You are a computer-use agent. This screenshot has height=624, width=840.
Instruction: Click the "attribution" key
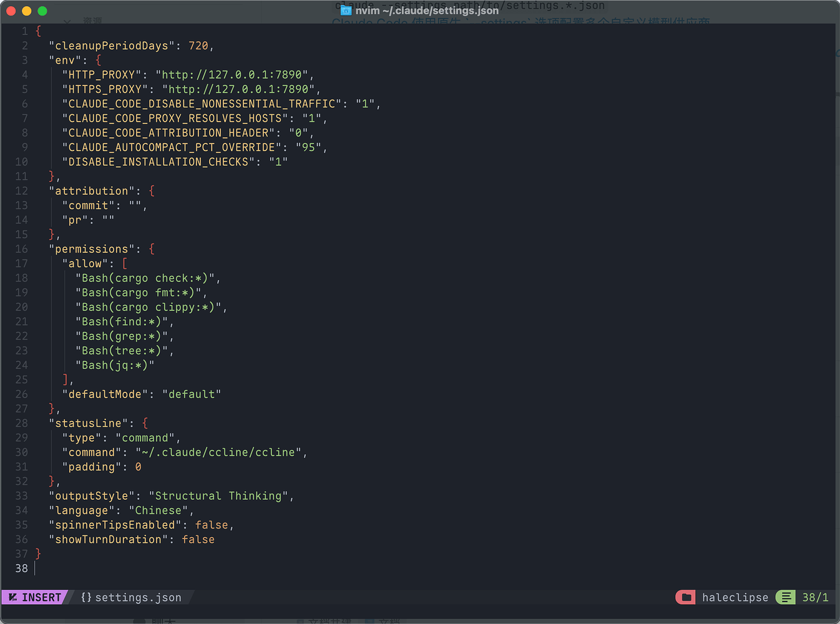pos(92,191)
